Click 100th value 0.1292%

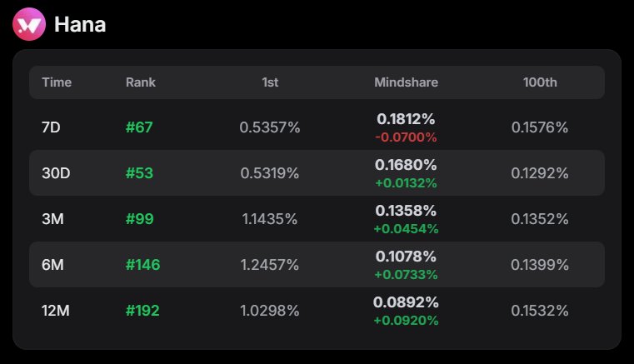(x=540, y=173)
